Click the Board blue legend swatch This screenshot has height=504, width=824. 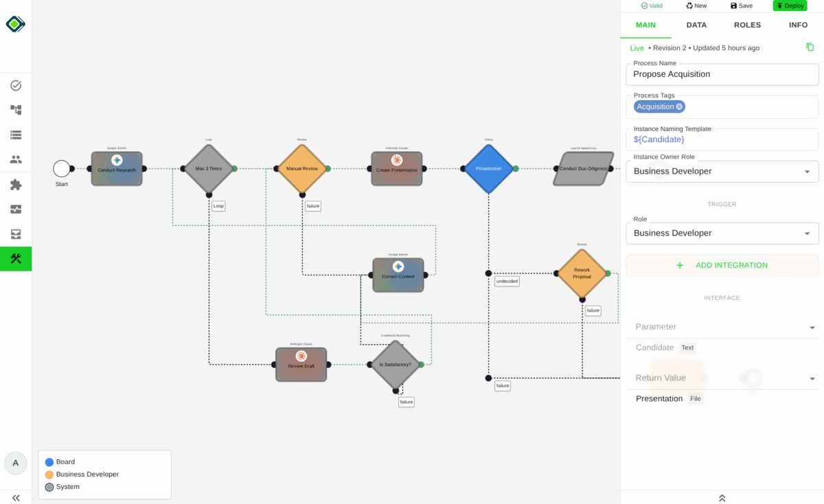[49, 462]
